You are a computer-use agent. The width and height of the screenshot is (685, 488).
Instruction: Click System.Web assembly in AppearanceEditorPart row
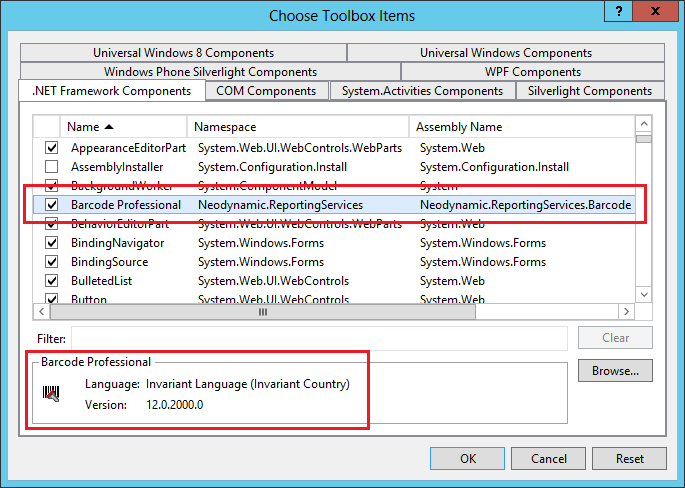(452, 148)
